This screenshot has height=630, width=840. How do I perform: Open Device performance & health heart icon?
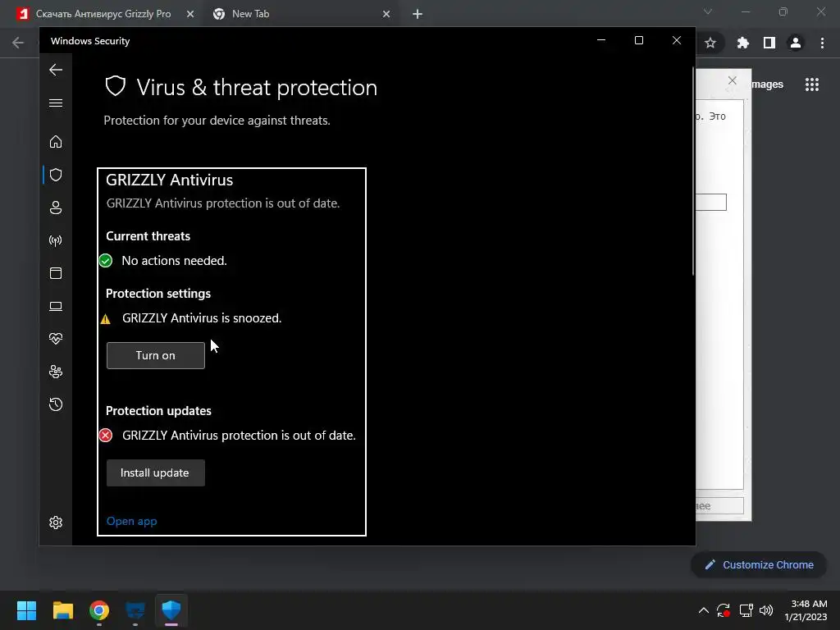pyautogui.click(x=56, y=339)
